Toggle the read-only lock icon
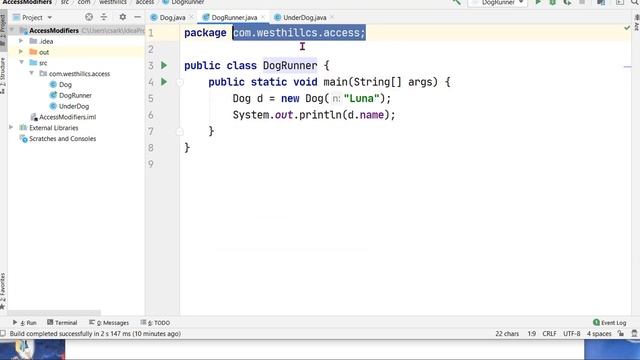This screenshot has width=640, height=360. tap(621, 333)
